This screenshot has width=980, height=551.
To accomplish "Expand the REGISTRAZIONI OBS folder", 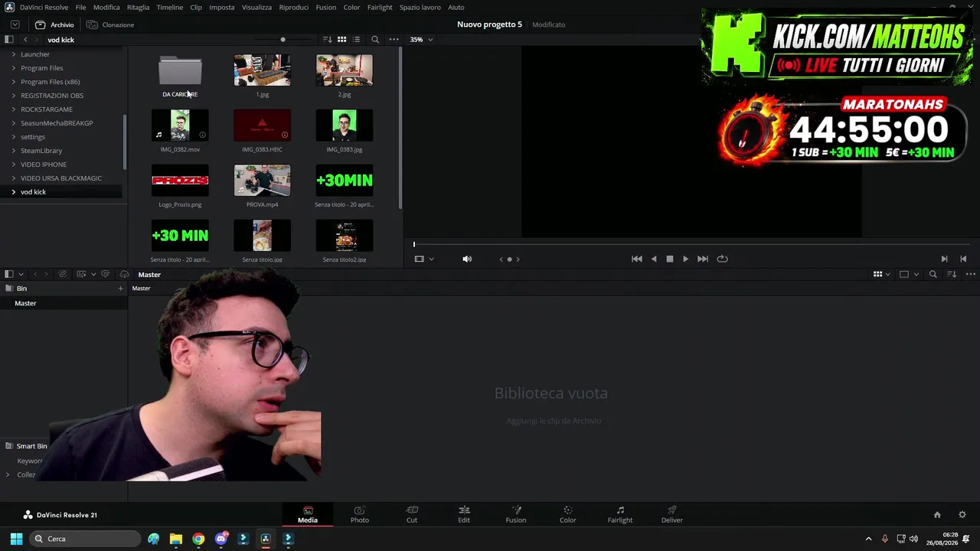I will click(x=13, y=96).
